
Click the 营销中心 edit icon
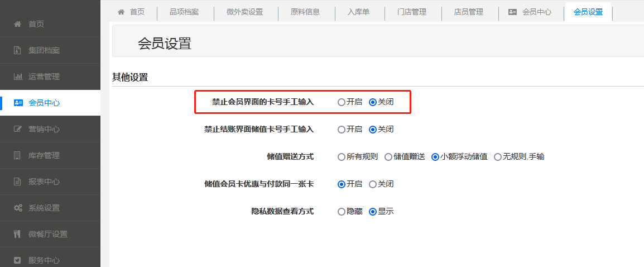18,129
